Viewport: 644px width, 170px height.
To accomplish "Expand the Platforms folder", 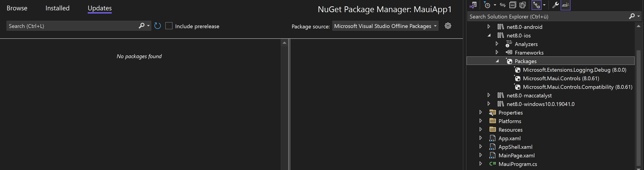I will coord(480,121).
